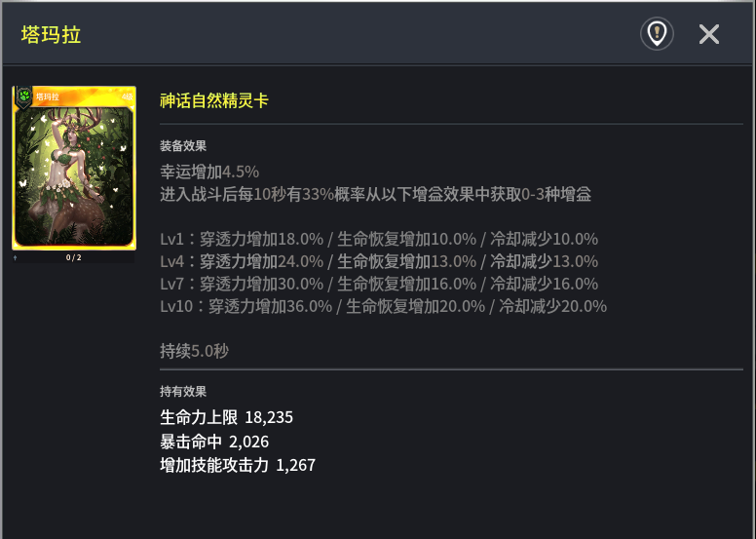The width and height of the screenshot is (756, 539).
Task: Click the 幸运增加4.5% effect line
Action: click(x=209, y=173)
